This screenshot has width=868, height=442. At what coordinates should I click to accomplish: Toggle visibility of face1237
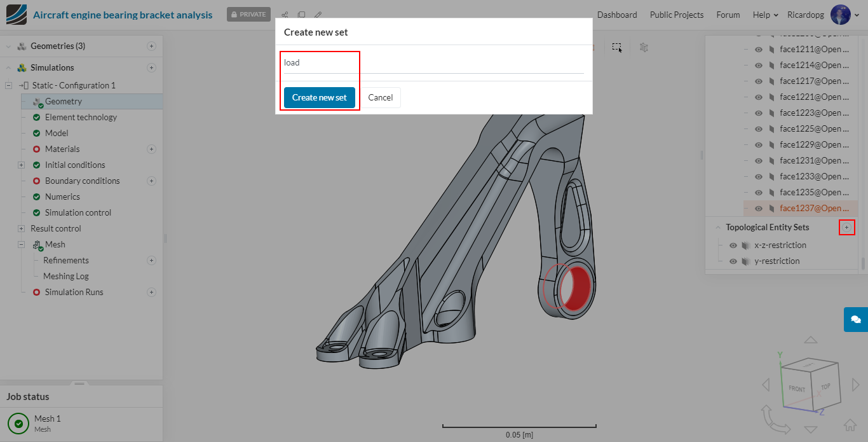pos(759,208)
